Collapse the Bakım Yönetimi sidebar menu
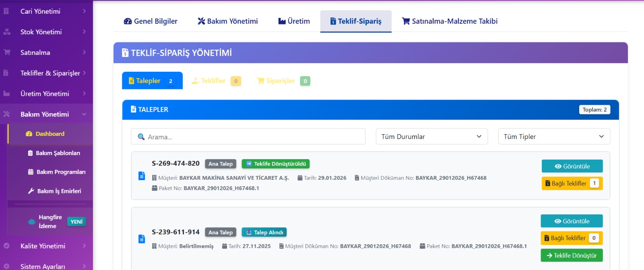 [x=45, y=114]
